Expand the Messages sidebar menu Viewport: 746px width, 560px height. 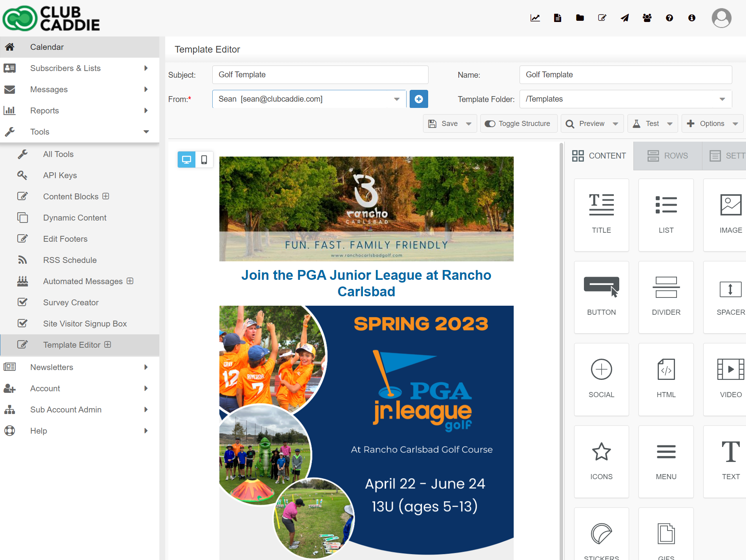80,89
